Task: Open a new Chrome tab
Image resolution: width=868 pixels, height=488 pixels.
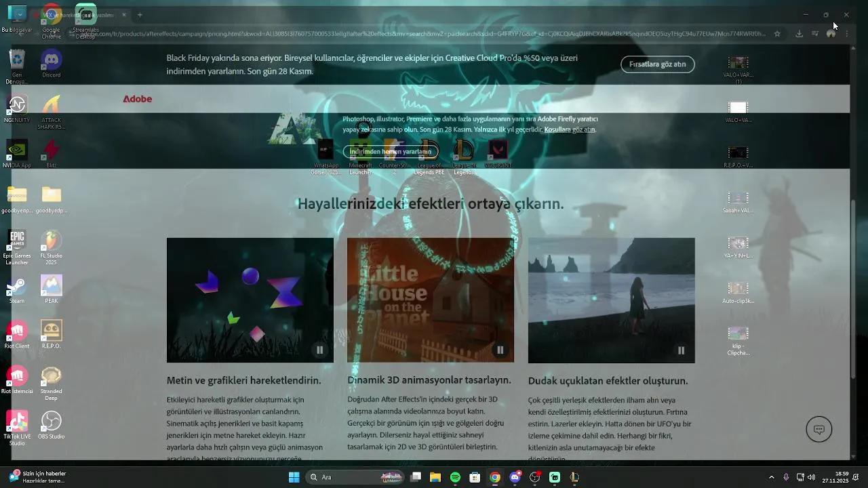Action: 140,14
